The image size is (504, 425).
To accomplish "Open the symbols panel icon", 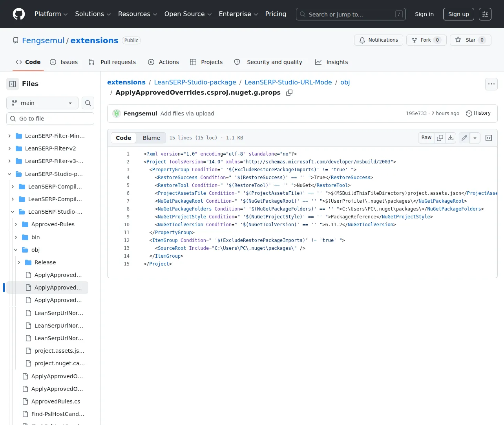I will click(489, 138).
